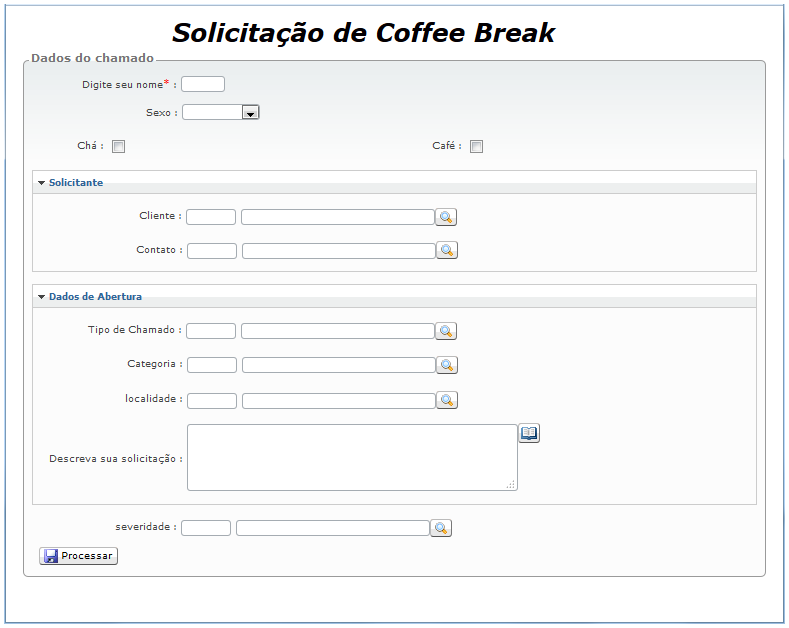Focus the Categoria code field
The image size is (789, 628).
point(212,365)
